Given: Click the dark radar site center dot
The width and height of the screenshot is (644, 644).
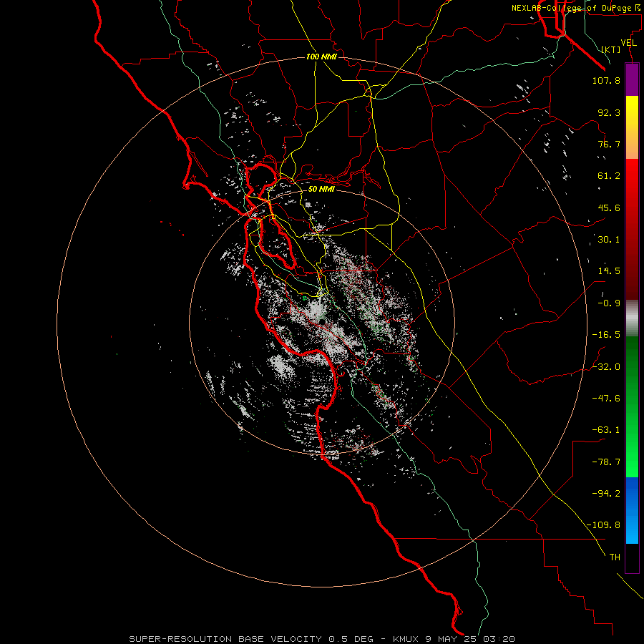Looking at the screenshot, I should 323,321.
